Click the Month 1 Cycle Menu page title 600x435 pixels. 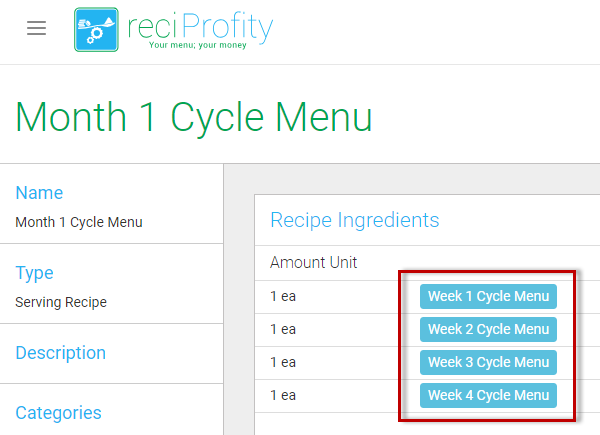click(194, 117)
